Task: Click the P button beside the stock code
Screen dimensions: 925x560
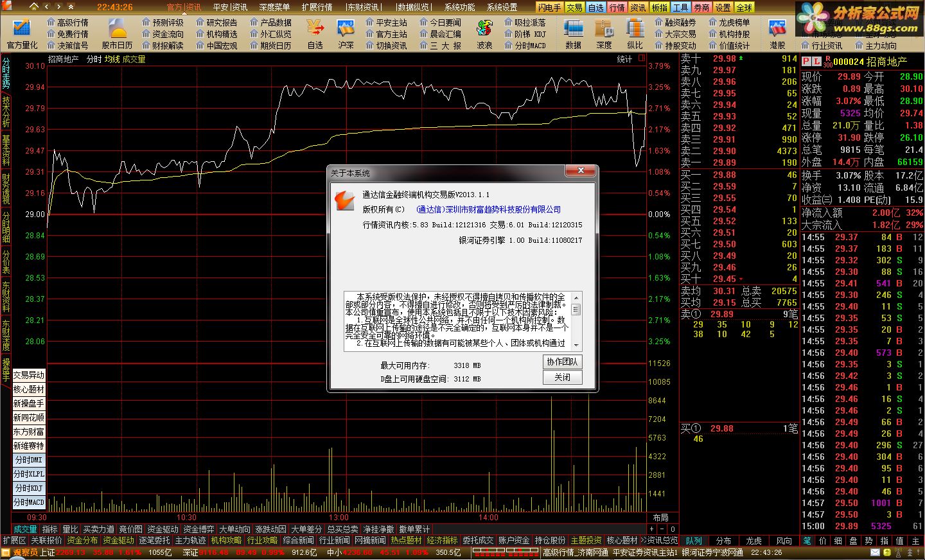Action: [x=806, y=61]
